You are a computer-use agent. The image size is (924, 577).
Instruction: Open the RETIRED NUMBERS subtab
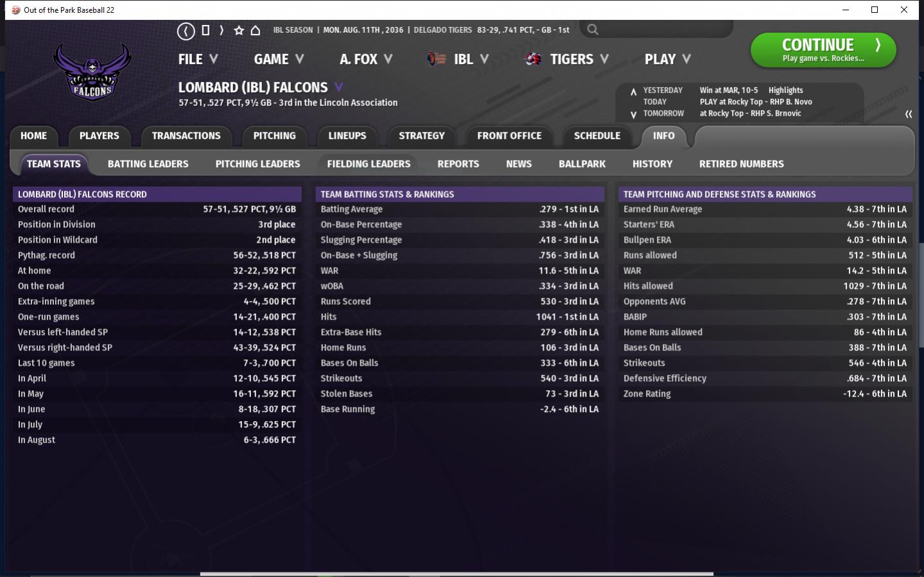coord(742,164)
